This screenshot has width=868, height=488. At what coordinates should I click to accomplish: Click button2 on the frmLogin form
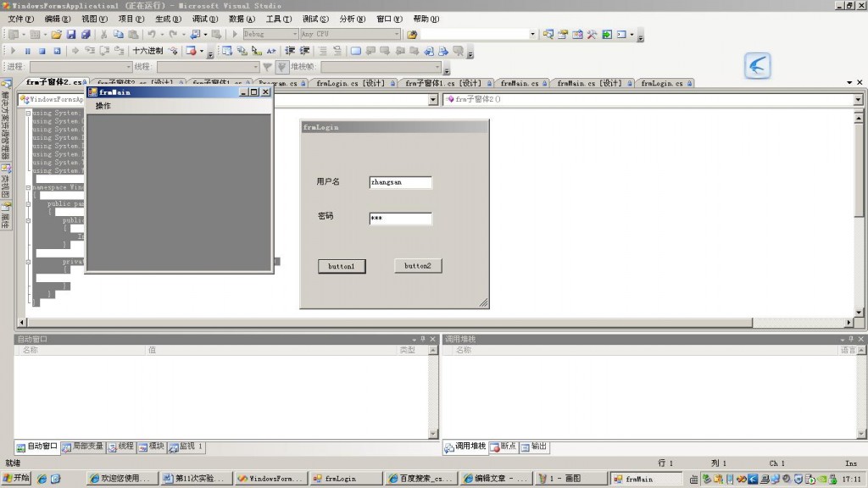[417, 266]
